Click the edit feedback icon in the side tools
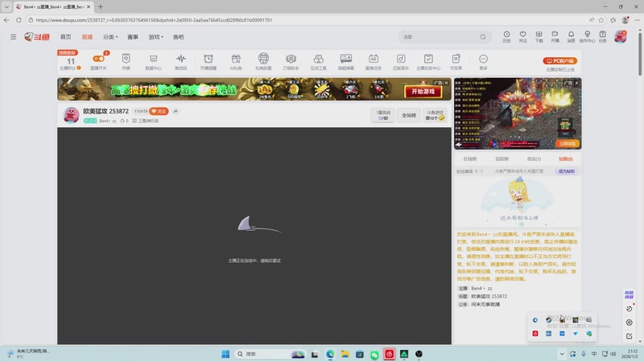The width and height of the screenshot is (644, 362). (630, 336)
